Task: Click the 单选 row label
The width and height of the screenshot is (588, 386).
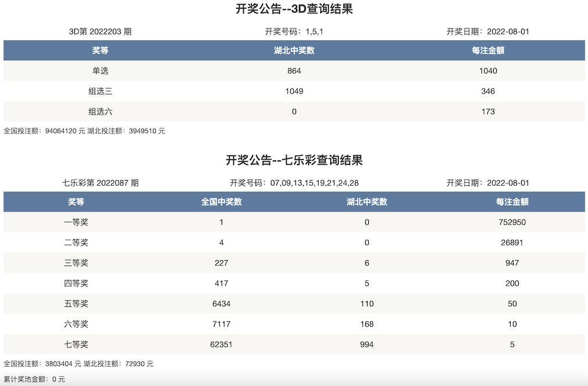Action: point(100,71)
